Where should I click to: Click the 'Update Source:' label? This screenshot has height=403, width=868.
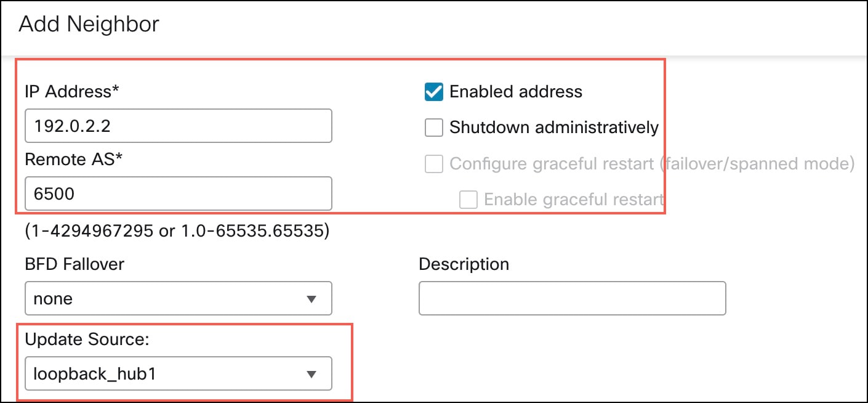click(87, 339)
